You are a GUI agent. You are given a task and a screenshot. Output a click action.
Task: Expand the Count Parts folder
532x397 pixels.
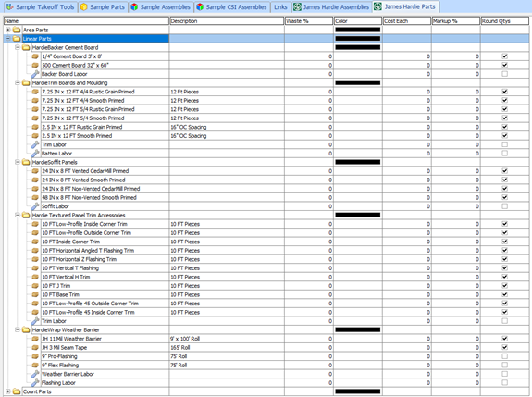coord(7,391)
